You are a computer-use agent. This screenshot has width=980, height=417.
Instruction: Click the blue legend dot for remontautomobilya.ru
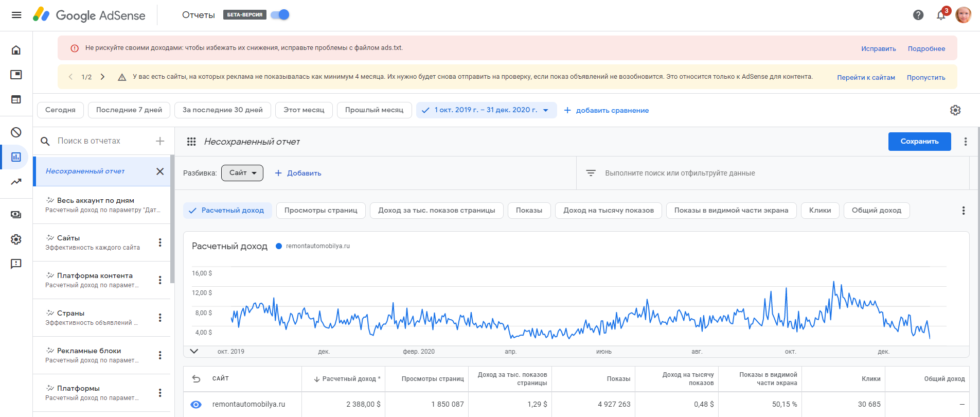pyautogui.click(x=279, y=246)
